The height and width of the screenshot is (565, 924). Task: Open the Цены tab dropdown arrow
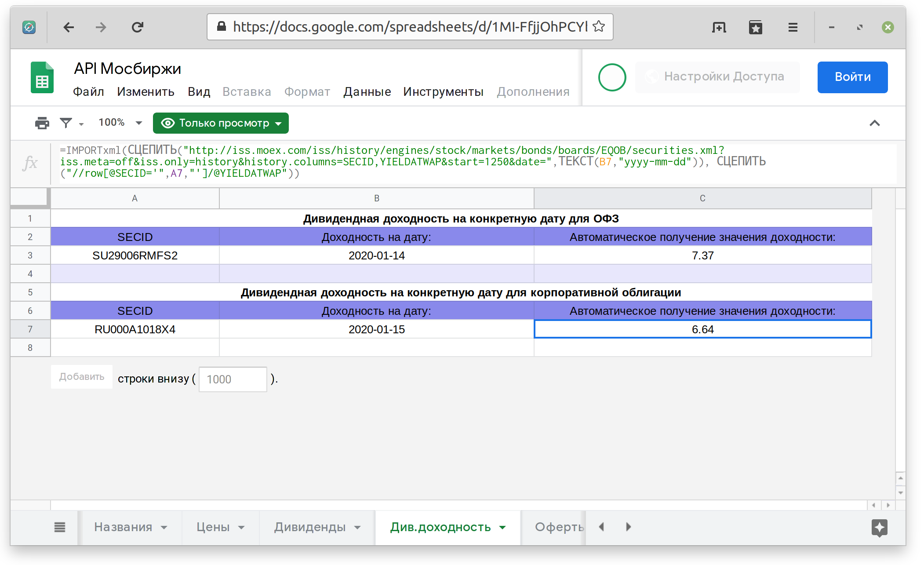(241, 528)
